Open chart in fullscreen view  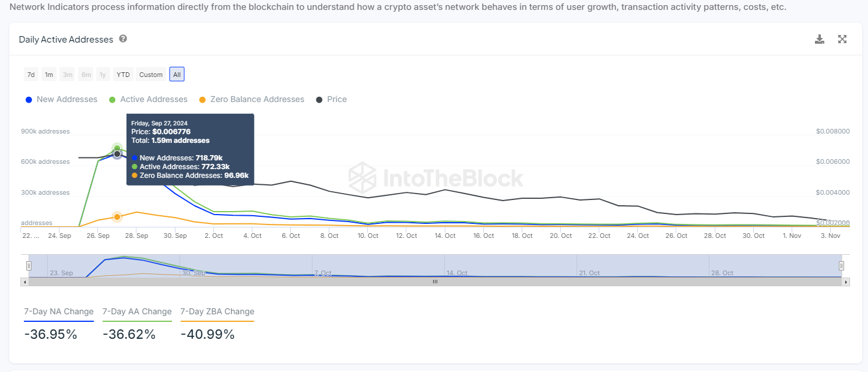842,39
